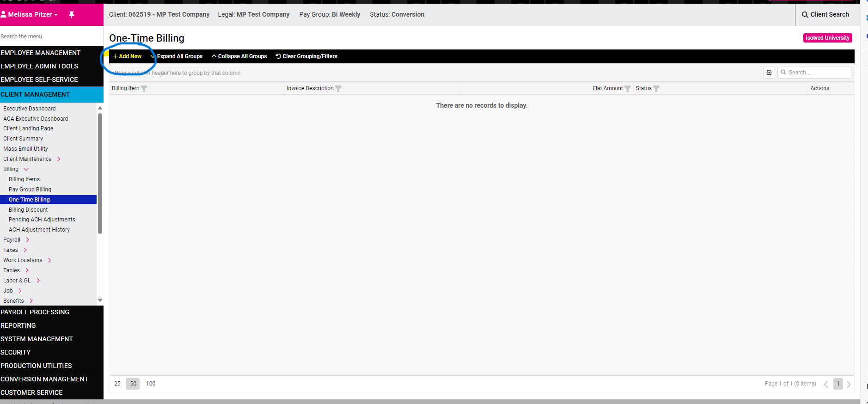Sort by Flat Amount column header
Viewport: 868px width, 404px height.
607,88
